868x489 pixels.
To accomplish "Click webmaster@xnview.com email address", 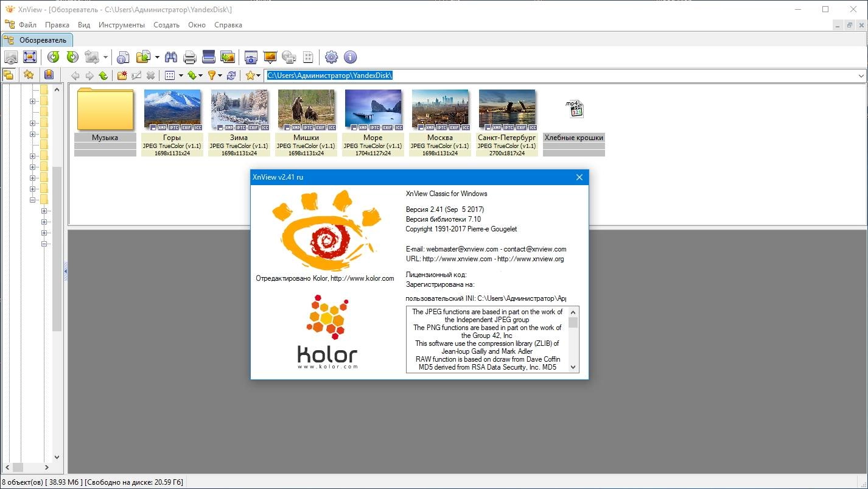I will 463,249.
